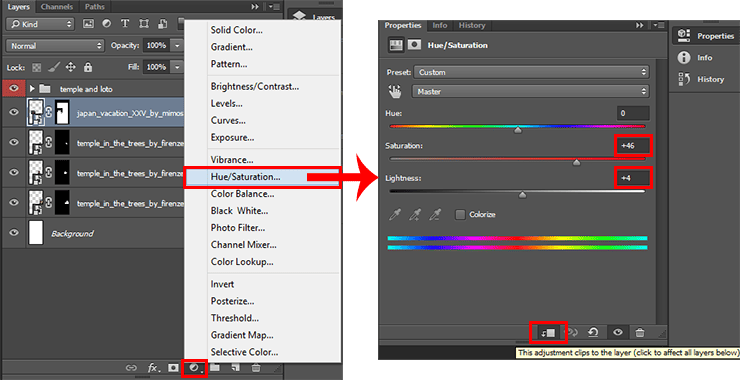Enable the Colorize checkbox

tap(460, 214)
